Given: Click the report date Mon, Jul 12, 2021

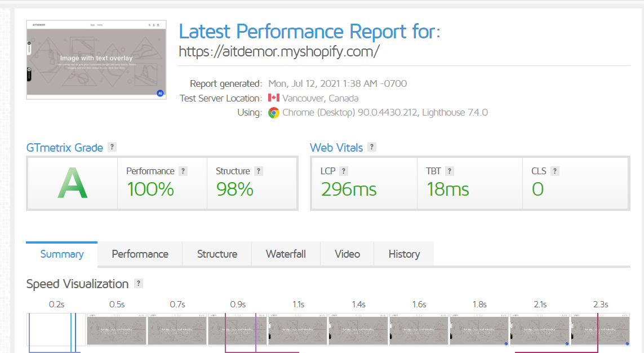Looking at the screenshot, I should (337, 83).
